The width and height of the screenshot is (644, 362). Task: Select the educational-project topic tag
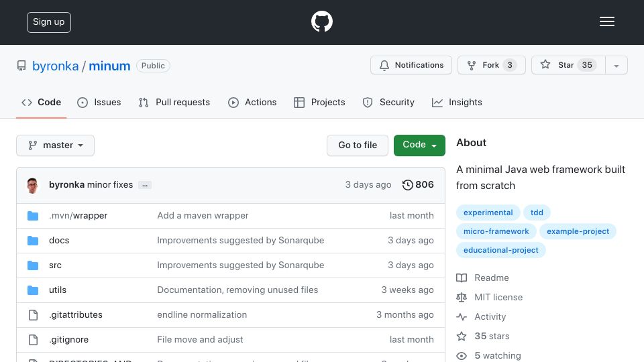500,250
